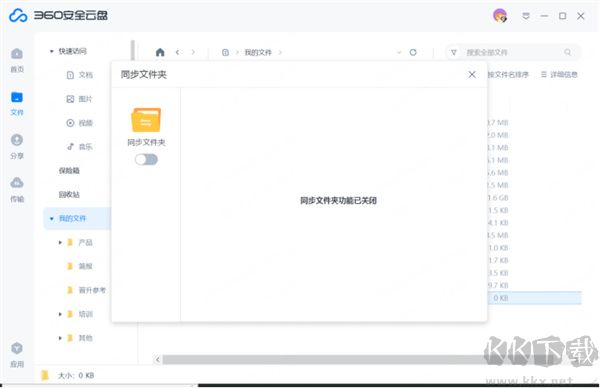Navigate forward with the right arrow
The width and height of the screenshot is (600, 388).
coord(193,52)
